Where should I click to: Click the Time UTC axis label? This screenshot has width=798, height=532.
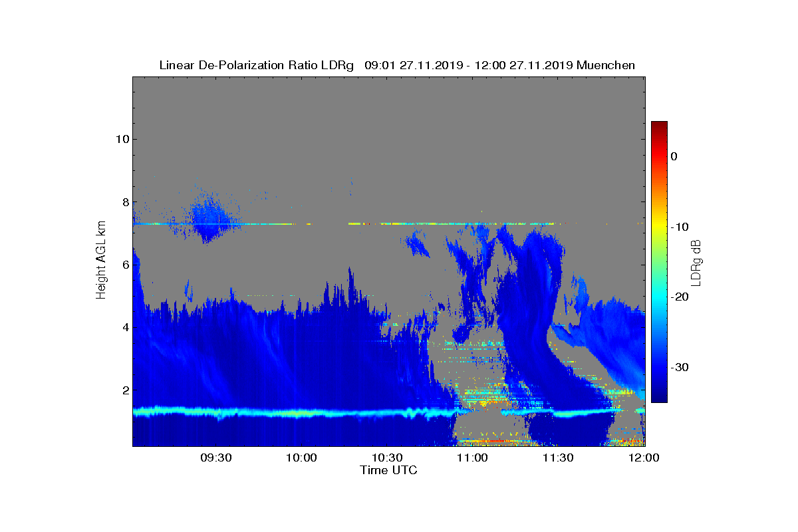(x=388, y=470)
